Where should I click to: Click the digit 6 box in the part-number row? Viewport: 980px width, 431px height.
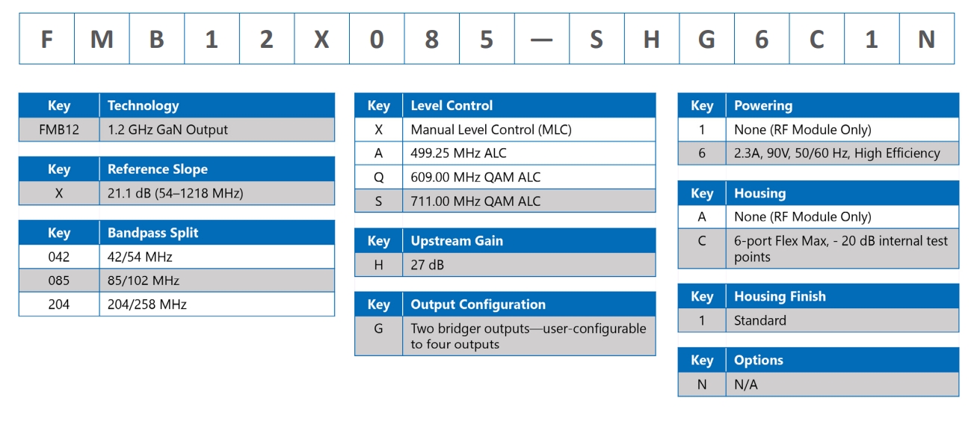point(762,38)
